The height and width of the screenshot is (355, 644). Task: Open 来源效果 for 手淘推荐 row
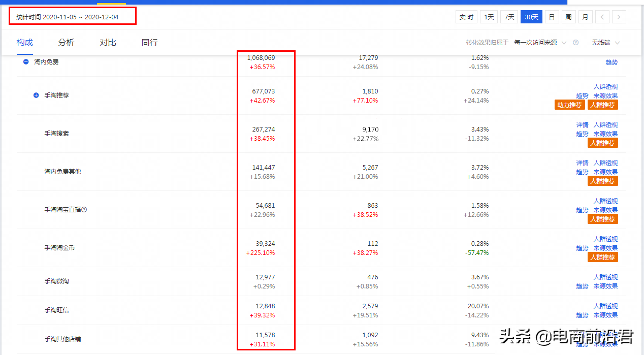click(x=605, y=96)
